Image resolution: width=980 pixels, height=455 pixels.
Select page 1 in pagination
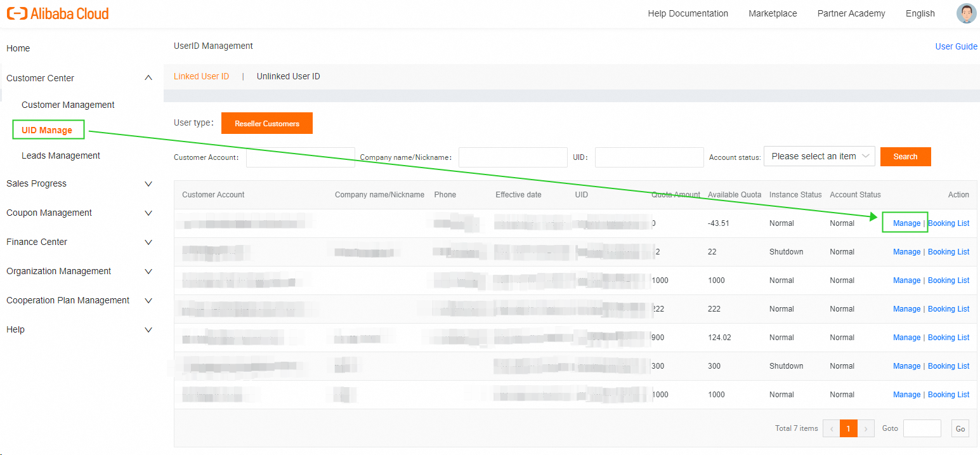(x=849, y=428)
